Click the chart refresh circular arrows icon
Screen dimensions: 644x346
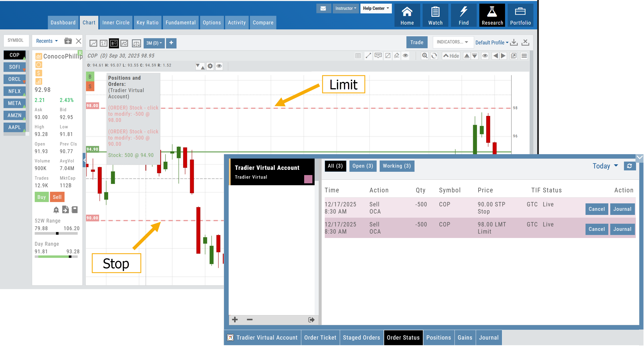click(x=434, y=56)
